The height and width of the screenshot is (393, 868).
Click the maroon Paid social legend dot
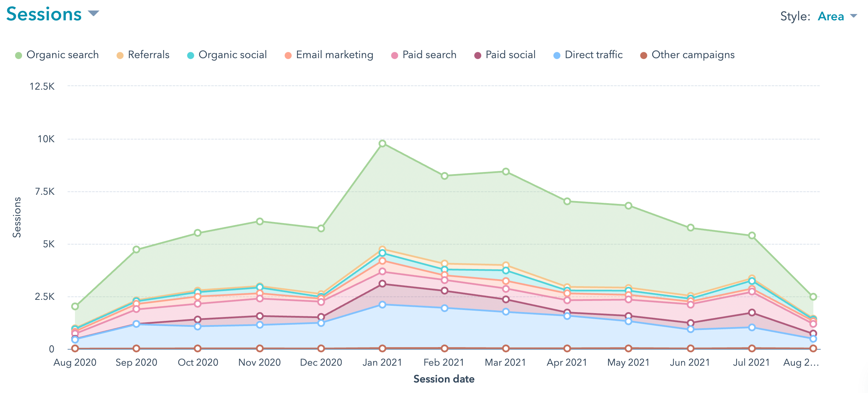click(x=477, y=55)
